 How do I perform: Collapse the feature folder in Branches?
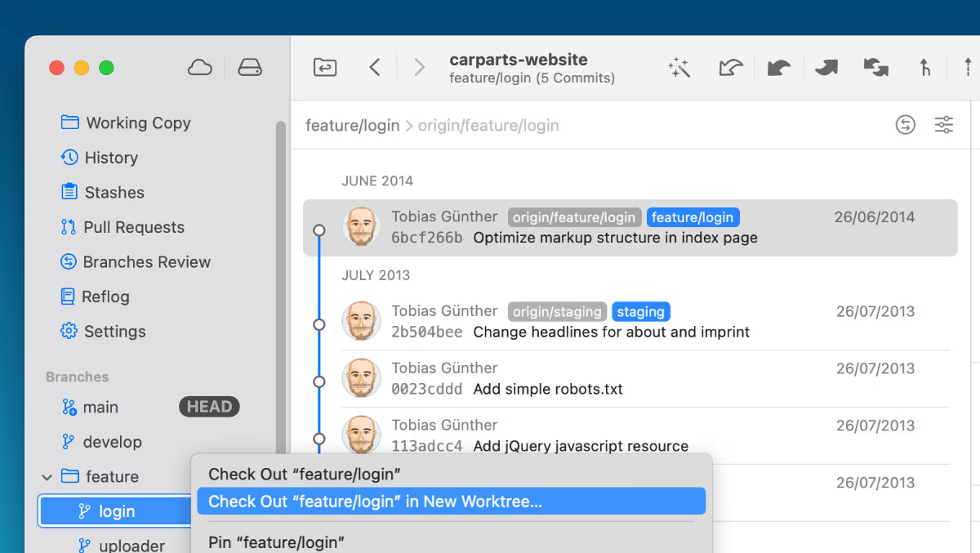pos(47,477)
